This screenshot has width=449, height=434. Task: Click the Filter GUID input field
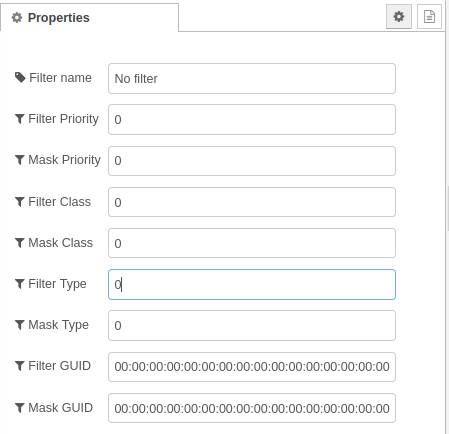(252, 367)
